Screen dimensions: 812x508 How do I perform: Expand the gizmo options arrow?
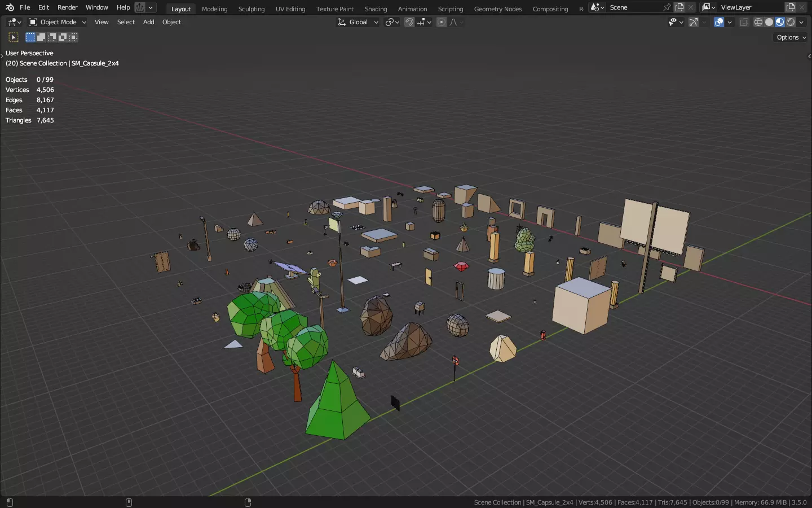pyautogui.click(x=704, y=22)
